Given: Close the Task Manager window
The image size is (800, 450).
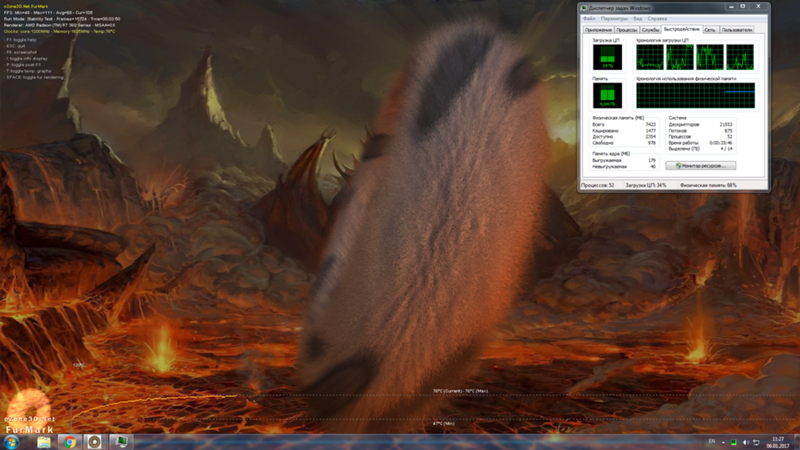Looking at the screenshot, I should [758, 7].
